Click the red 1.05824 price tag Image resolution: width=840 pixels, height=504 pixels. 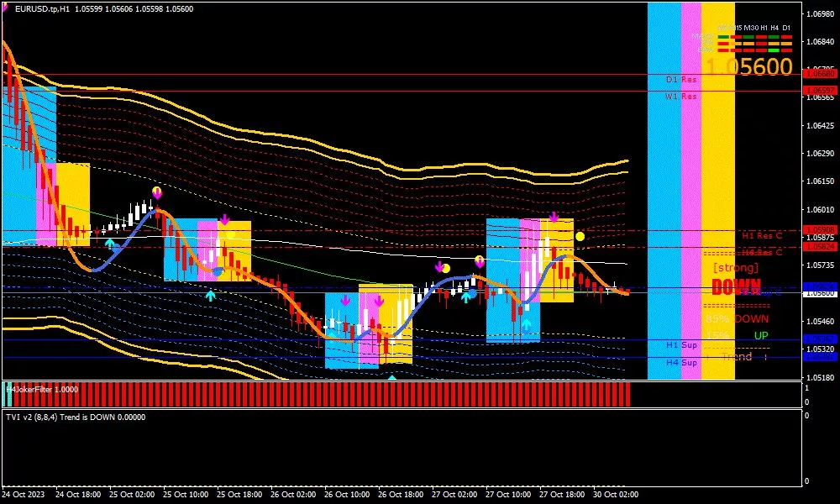click(x=820, y=247)
